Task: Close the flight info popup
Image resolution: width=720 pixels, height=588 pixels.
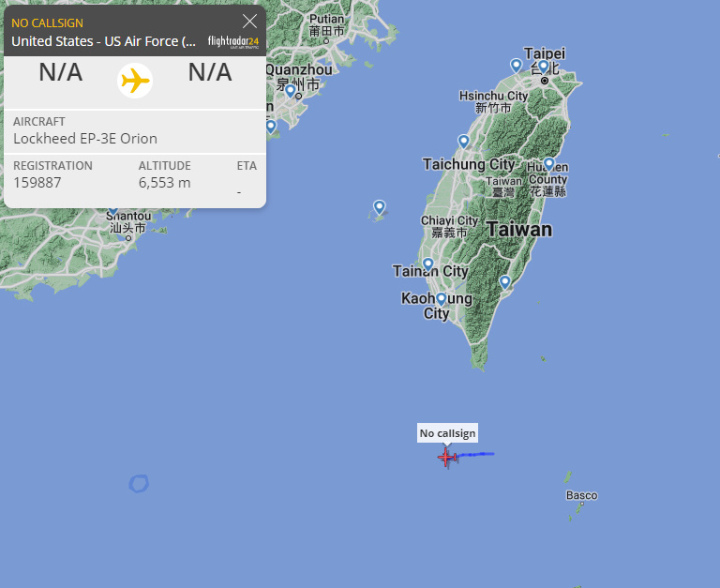Action: pyautogui.click(x=249, y=22)
